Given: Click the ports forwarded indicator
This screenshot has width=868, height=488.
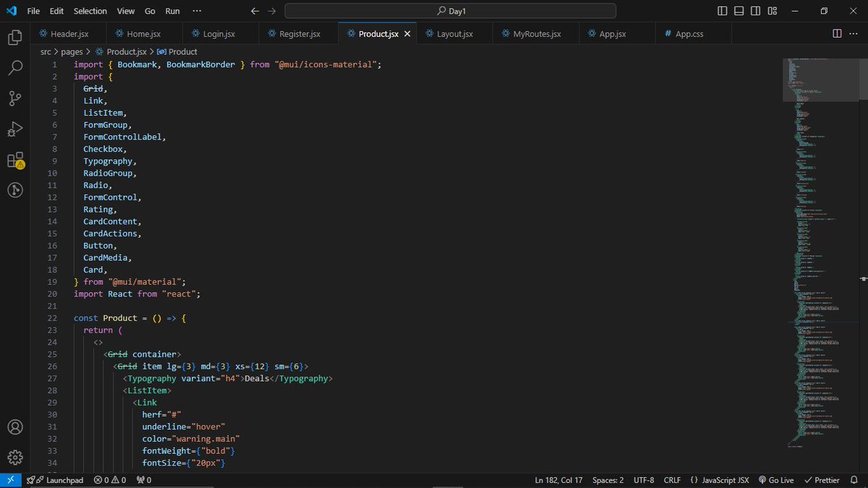Looking at the screenshot, I should click(144, 480).
